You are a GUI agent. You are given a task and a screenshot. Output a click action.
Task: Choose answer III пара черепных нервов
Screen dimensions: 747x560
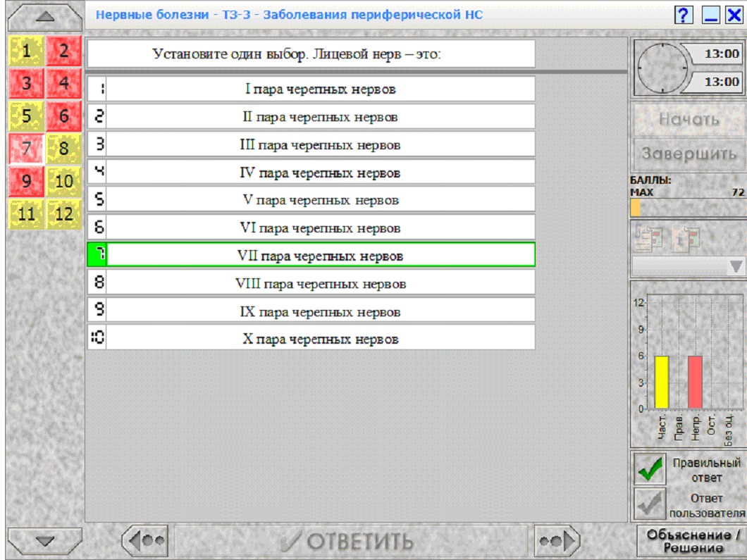[x=311, y=145]
